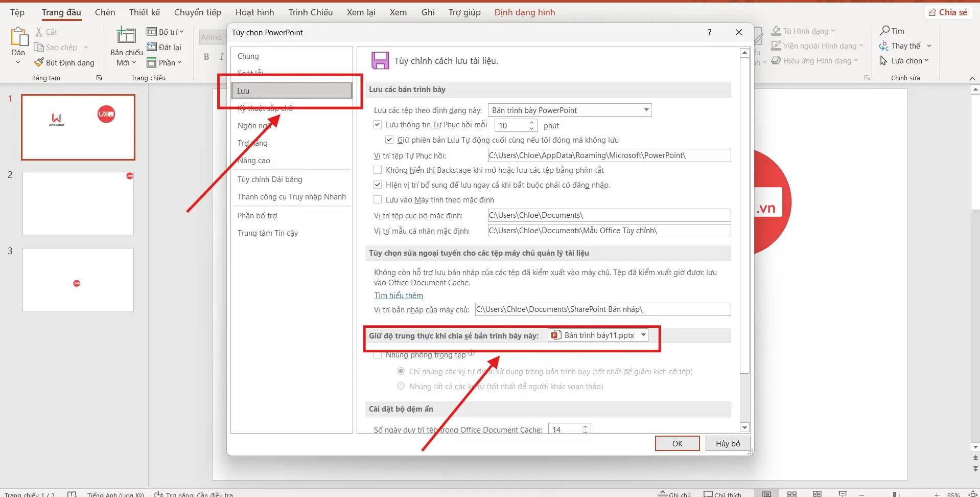Click the Dán (Paste) clipboard icon
Image resolution: width=980 pixels, height=497 pixels.
point(19,37)
